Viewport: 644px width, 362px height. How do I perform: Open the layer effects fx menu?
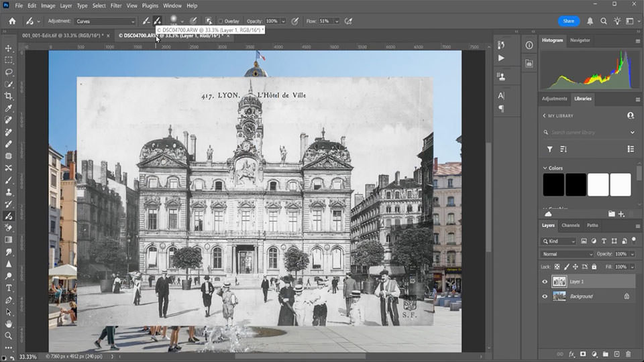click(572, 354)
